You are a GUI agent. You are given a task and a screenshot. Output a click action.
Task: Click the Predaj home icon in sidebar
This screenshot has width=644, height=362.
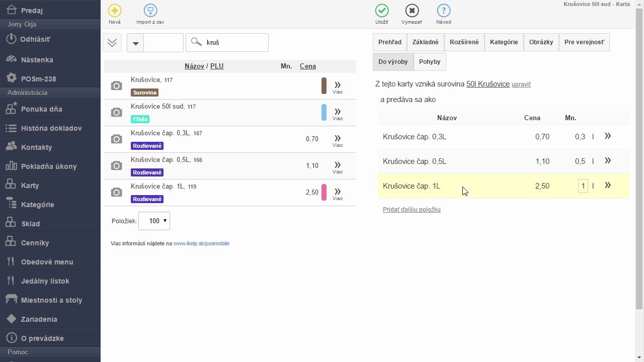12,10
